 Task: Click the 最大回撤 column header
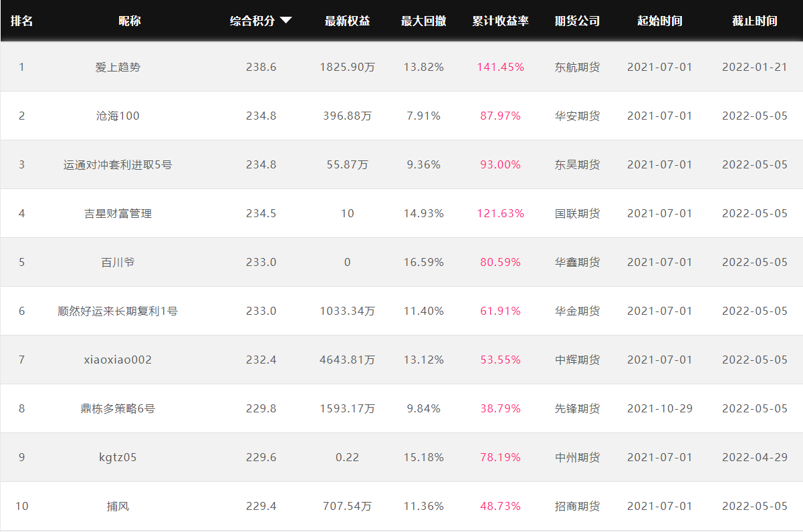coord(423,21)
